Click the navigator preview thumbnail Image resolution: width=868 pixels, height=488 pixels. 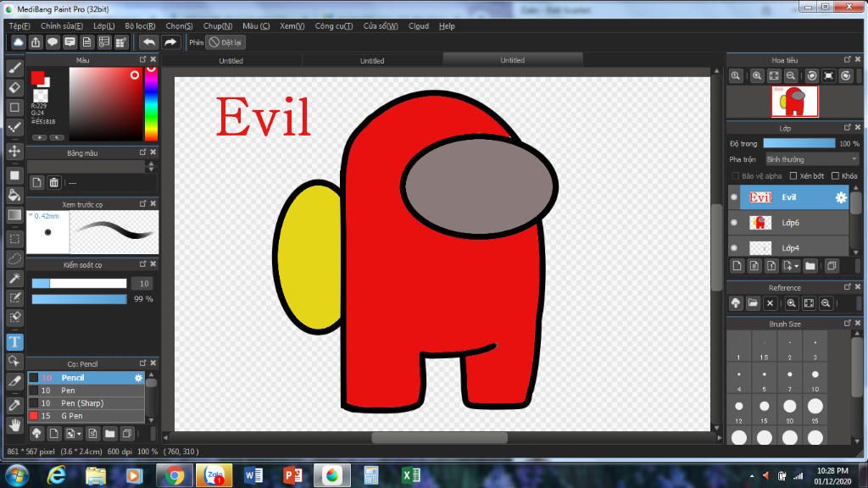pyautogui.click(x=795, y=102)
